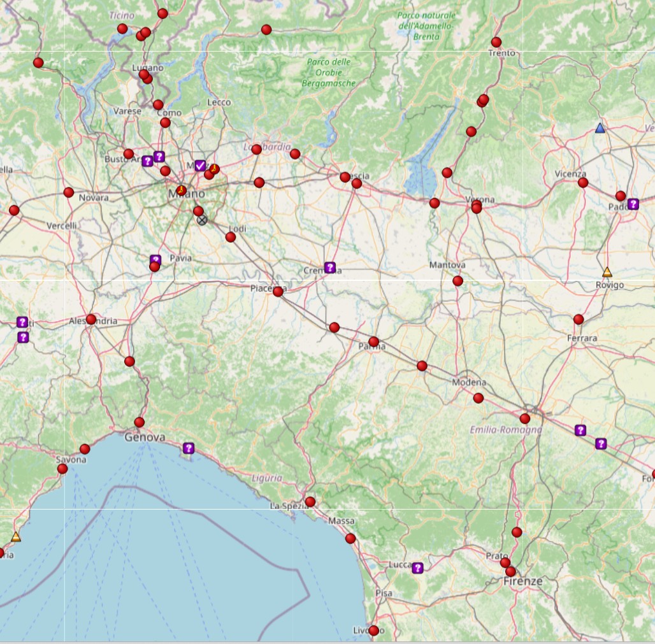Select the yellow triangle marker above Rovigo
The width and height of the screenshot is (655, 644).
pos(607,271)
